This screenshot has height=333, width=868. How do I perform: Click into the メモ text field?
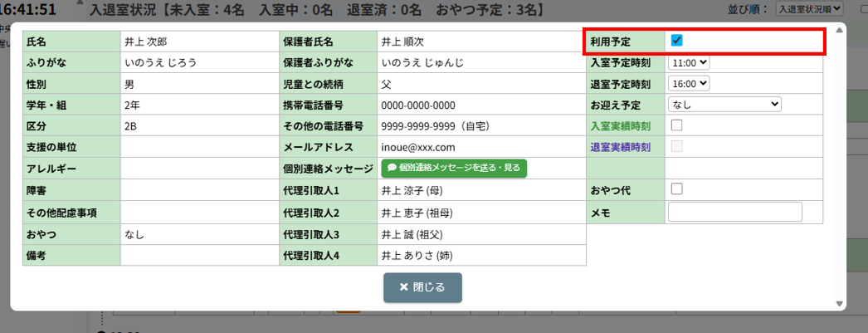coord(735,212)
